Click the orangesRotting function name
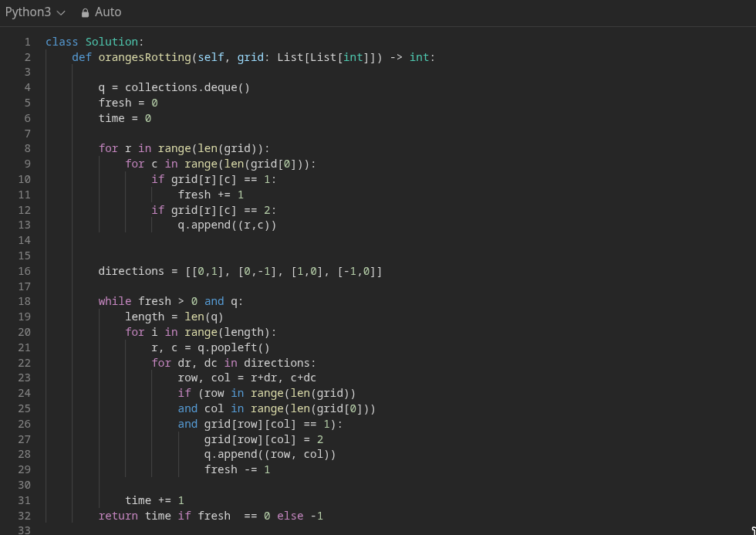The width and height of the screenshot is (756, 535). [145, 57]
